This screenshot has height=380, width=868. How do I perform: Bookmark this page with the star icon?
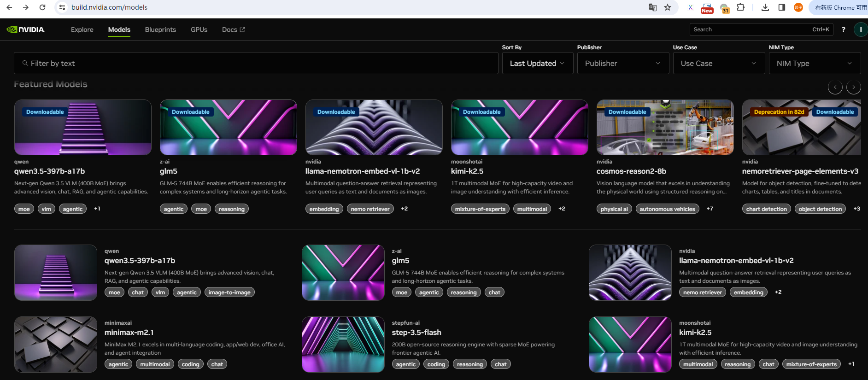point(668,7)
